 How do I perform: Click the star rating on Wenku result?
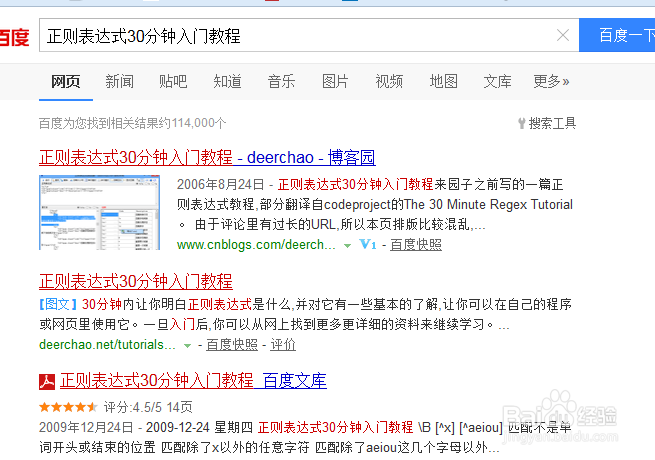[68, 408]
